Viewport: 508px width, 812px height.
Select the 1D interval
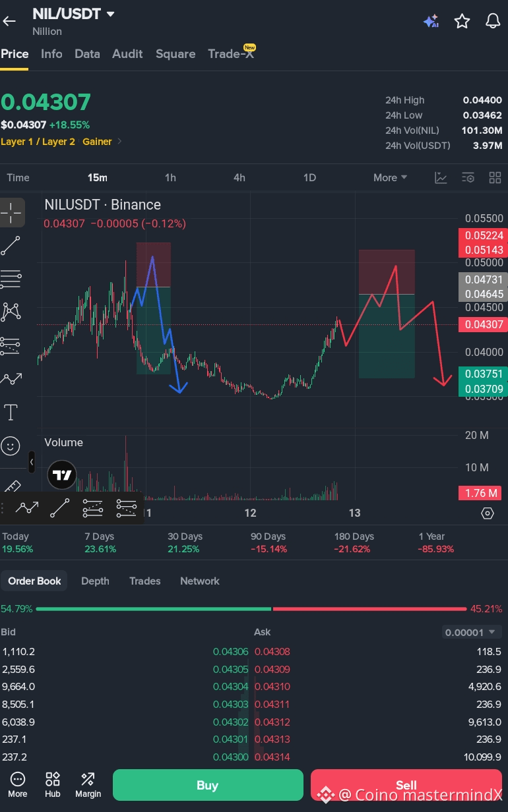(309, 177)
